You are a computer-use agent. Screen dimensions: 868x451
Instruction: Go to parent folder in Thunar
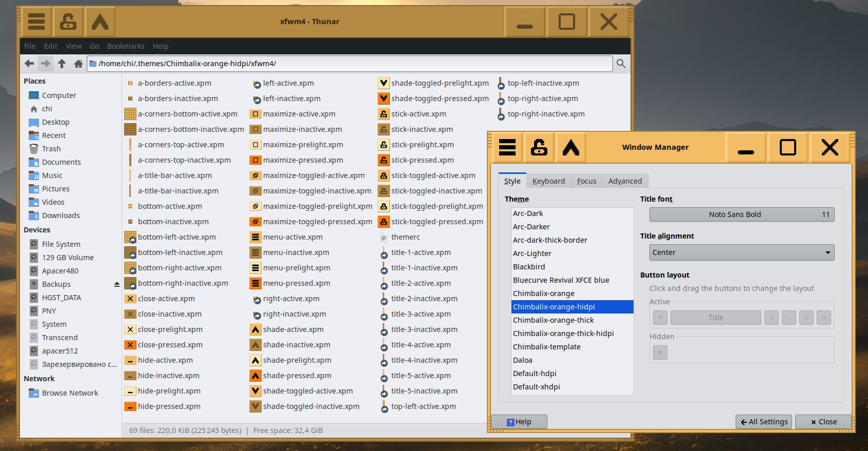coord(62,64)
